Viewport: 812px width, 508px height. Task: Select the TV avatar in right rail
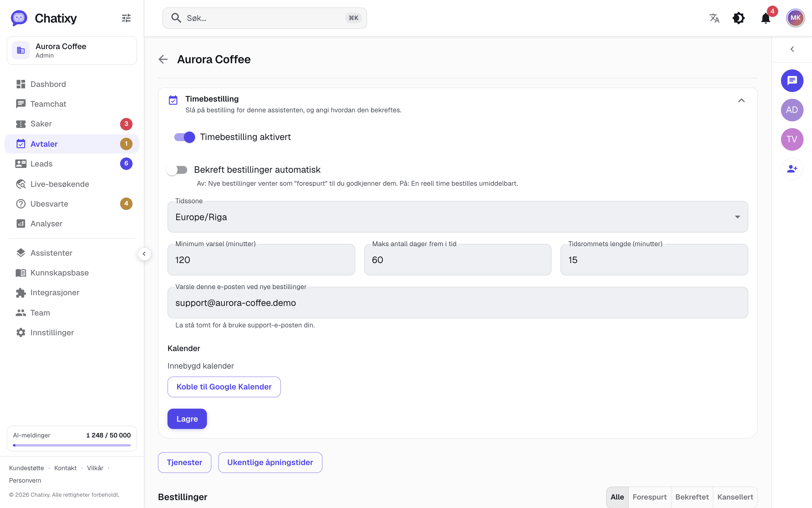tap(792, 139)
